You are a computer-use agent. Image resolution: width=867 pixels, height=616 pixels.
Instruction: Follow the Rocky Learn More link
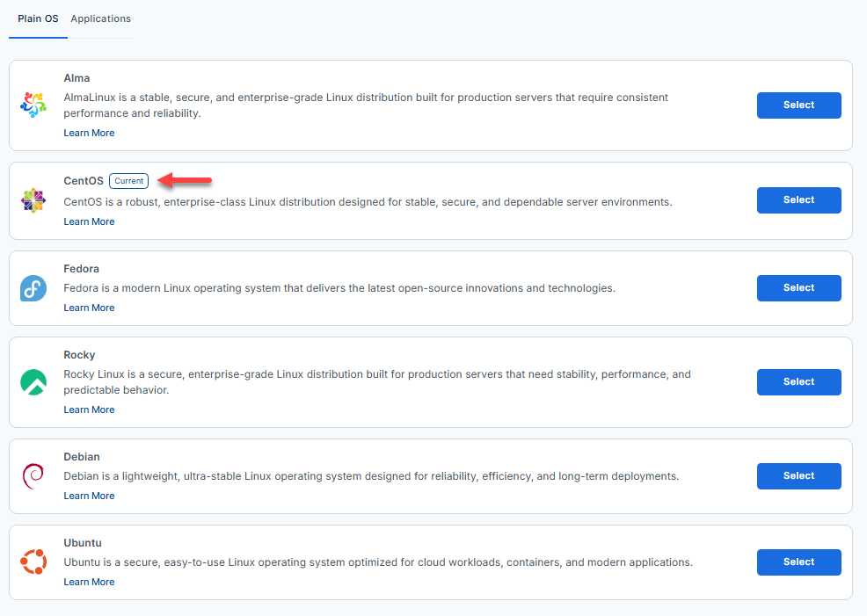[89, 409]
